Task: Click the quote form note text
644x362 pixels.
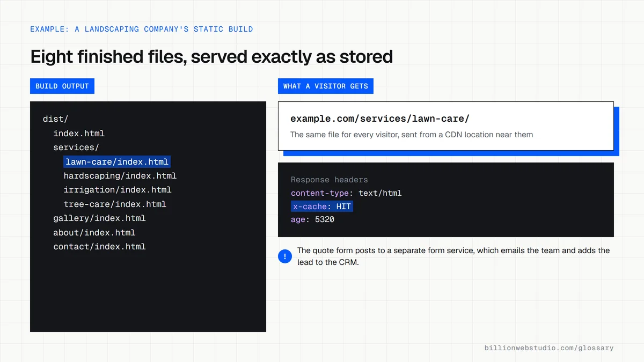Action: (x=453, y=256)
